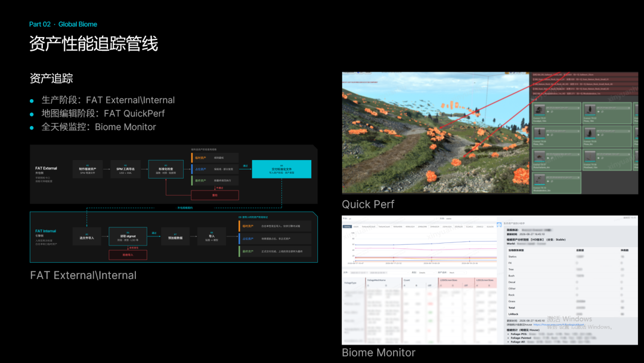Click the use-selected arrow icon on the Picea_8m card
This screenshot has width=644, height=363.
(x=599, y=135)
